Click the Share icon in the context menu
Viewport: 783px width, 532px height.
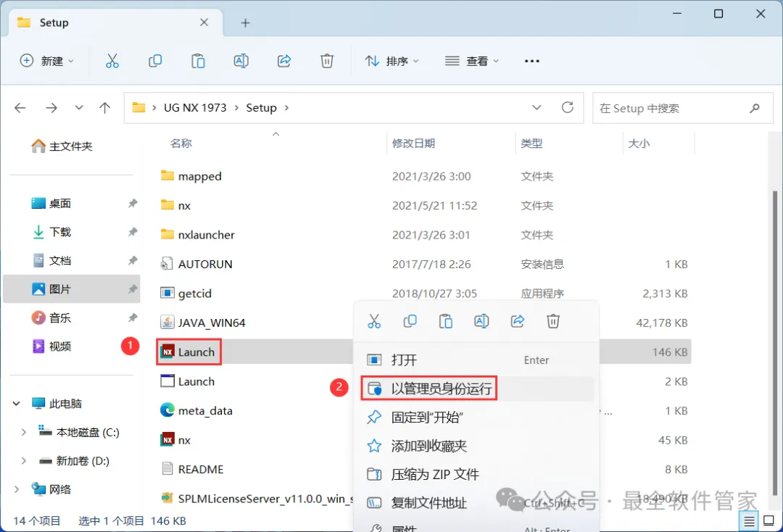(518, 321)
